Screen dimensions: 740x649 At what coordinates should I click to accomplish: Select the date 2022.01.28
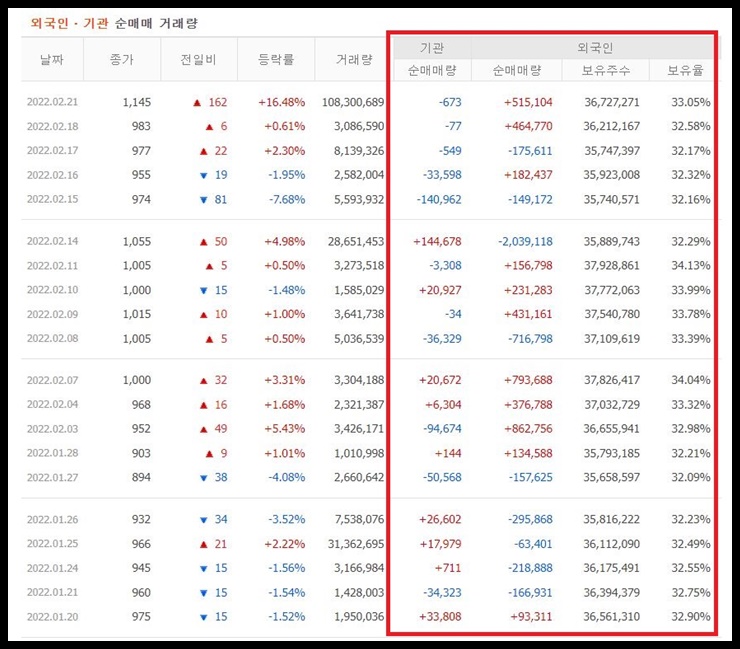pos(52,453)
